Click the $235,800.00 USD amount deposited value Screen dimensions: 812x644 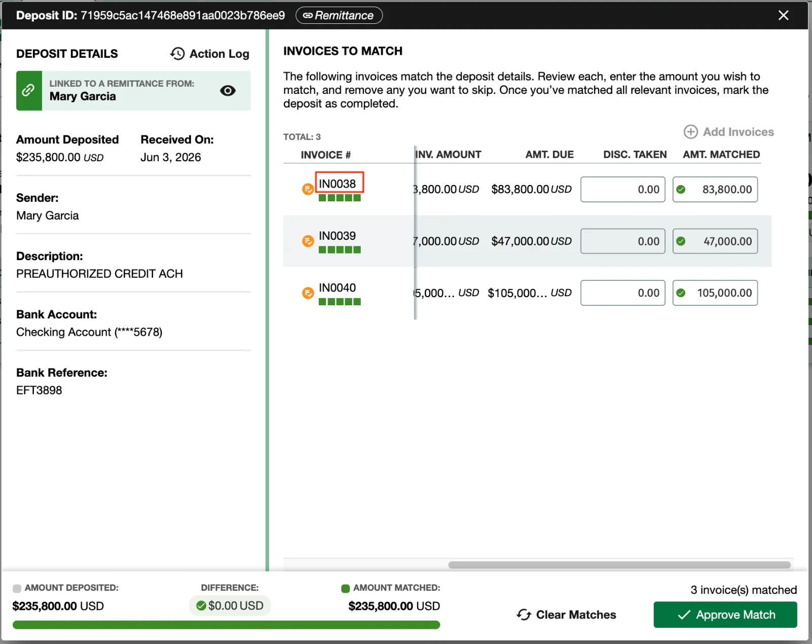[x=60, y=157]
